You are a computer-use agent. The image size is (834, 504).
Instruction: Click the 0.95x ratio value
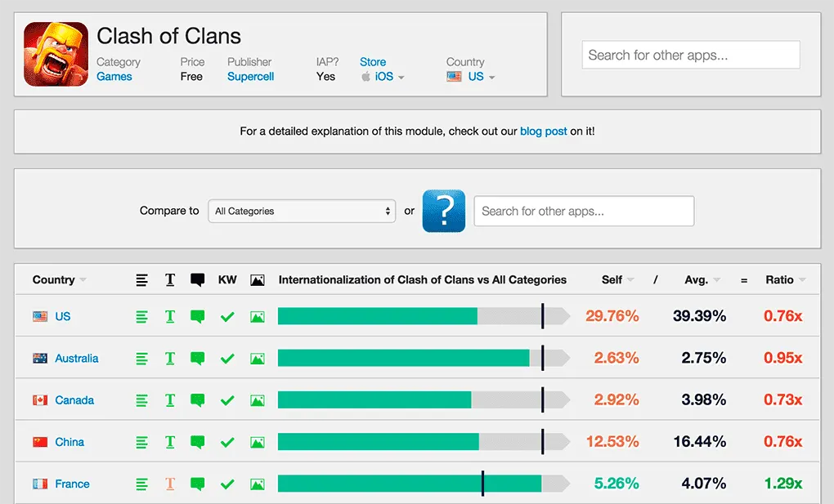(783, 358)
